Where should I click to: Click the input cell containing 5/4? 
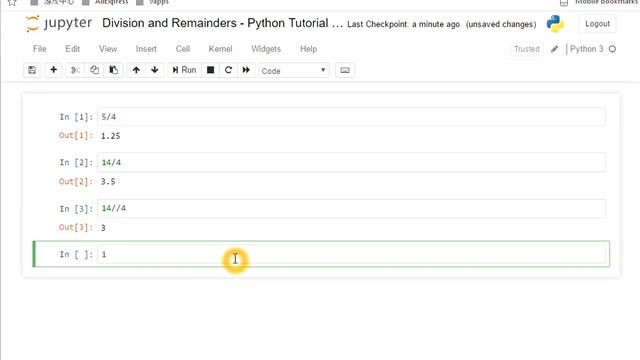coord(351,117)
